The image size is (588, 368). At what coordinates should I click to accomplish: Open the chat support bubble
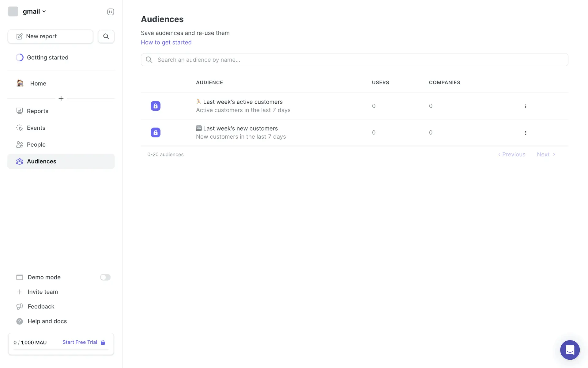coord(570,350)
